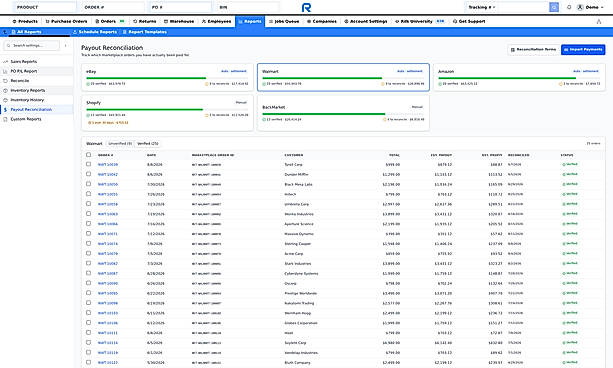Click the Shopify card's green progress bar

145,110
